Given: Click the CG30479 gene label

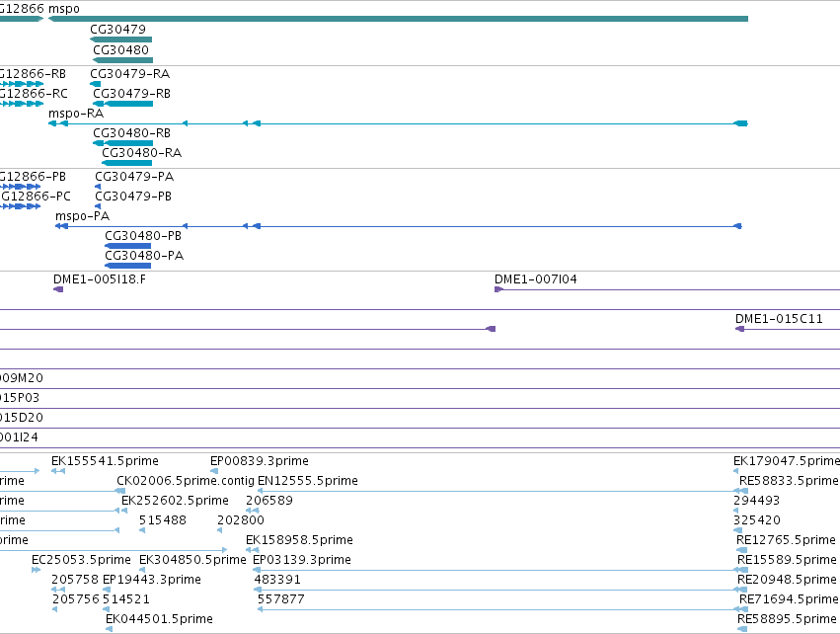Looking at the screenshot, I should (x=117, y=30).
